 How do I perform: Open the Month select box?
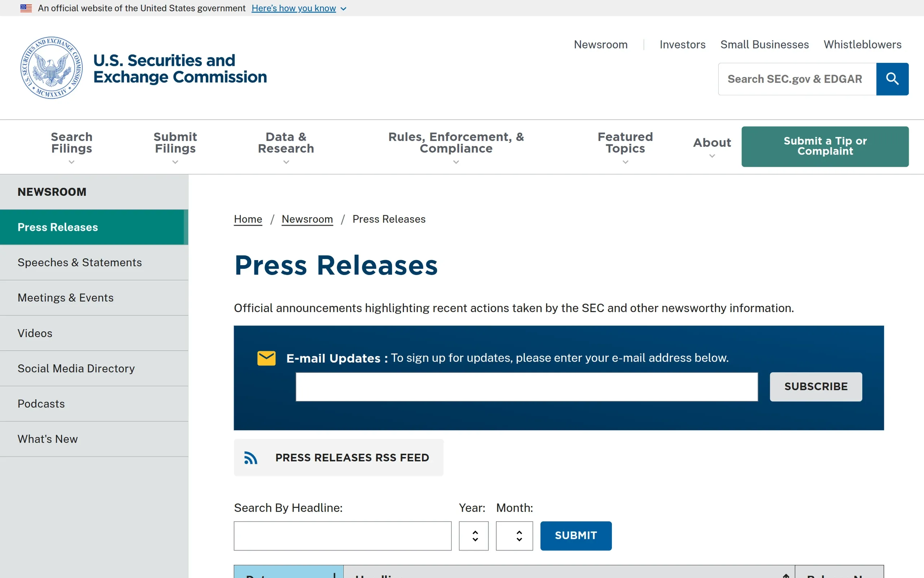514,536
